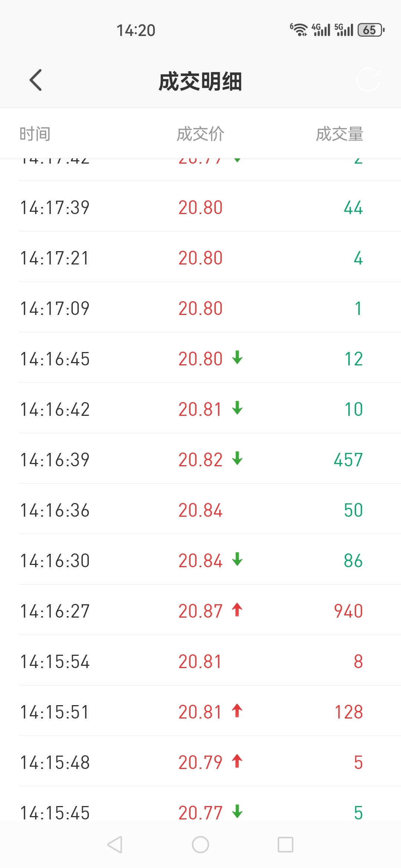This screenshot has height=868, width=401.
Task: Select the 成交量 column header
Action: (x=339, y=134)
